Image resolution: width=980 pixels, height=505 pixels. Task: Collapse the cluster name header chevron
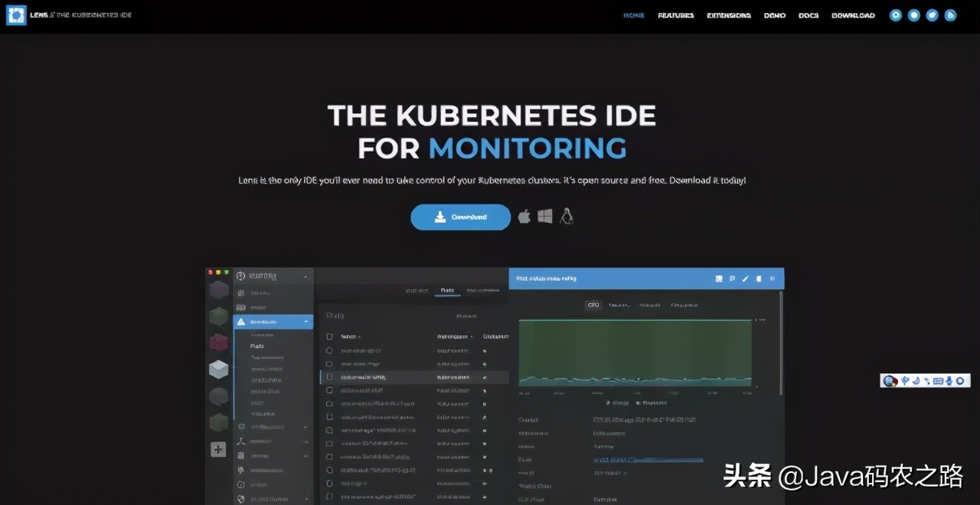tap(305, 276)
